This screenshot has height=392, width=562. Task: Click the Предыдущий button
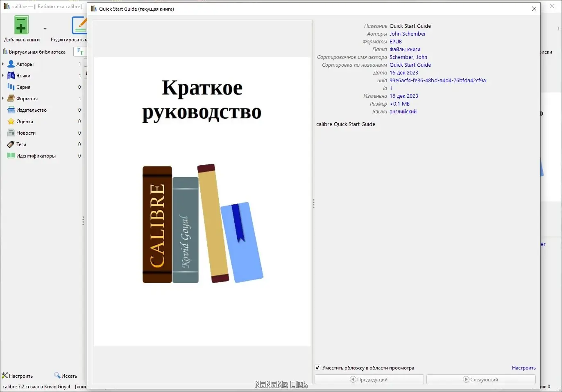[369, 380]
